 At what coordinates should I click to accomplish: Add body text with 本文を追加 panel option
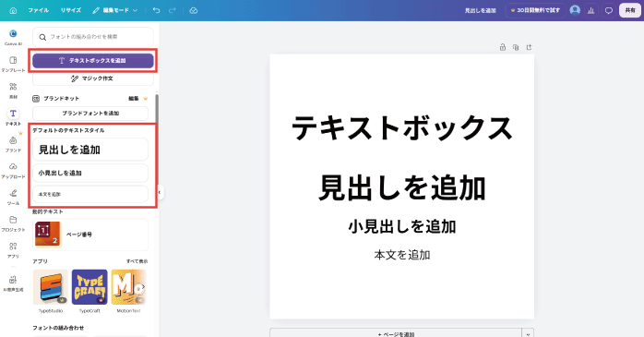[x=90, y=194]
